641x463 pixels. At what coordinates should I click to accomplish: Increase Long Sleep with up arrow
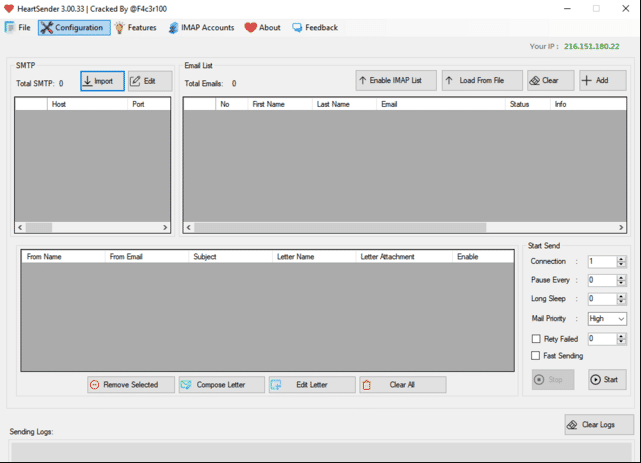pyautogui.click(x=621, y=296)
